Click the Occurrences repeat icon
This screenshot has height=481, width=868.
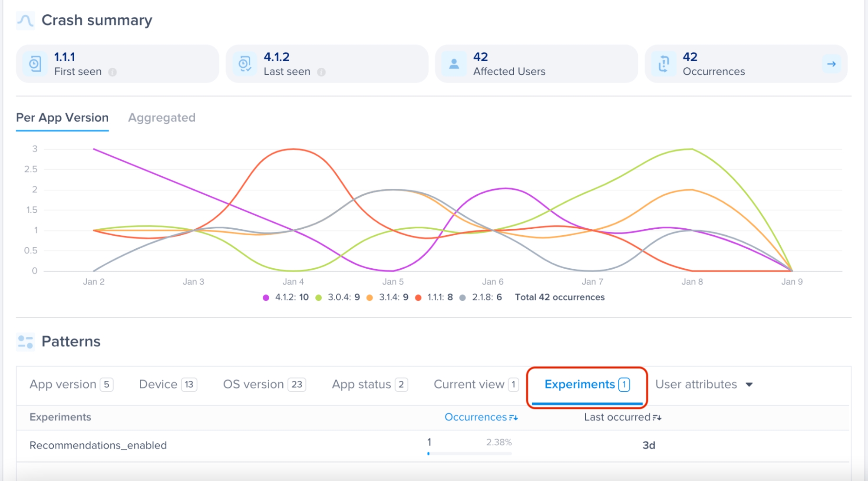663,64
